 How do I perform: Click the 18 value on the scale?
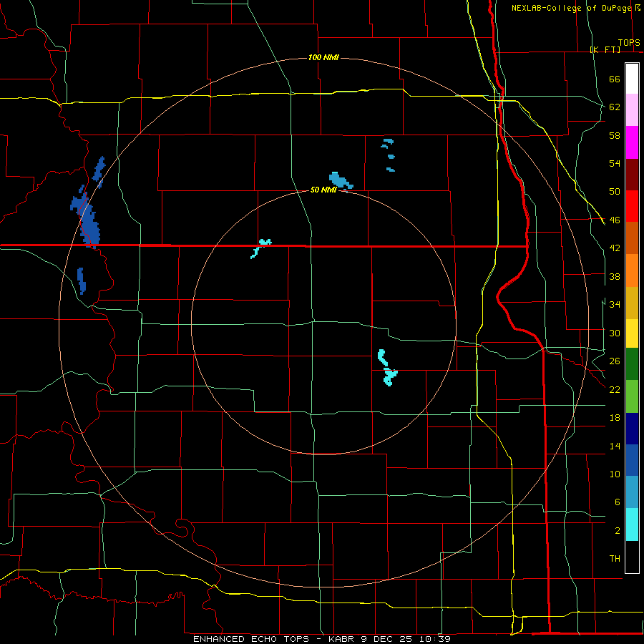point(615,418)
